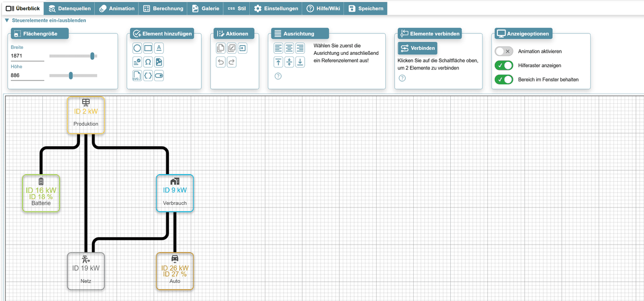Viewport: 644px width, 301px height.
Task: Select the Produktion element on canvas
Action: pos(86,116)
